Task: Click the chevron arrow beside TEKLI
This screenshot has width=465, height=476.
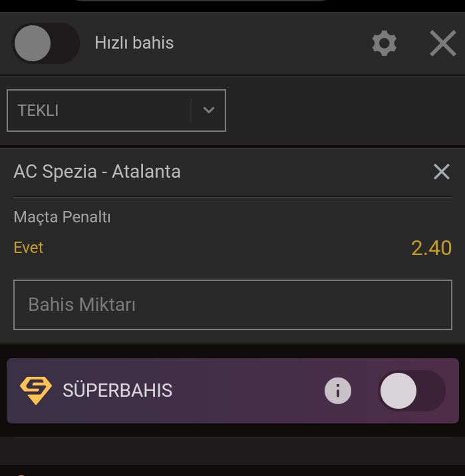Action: pos(209,110)
